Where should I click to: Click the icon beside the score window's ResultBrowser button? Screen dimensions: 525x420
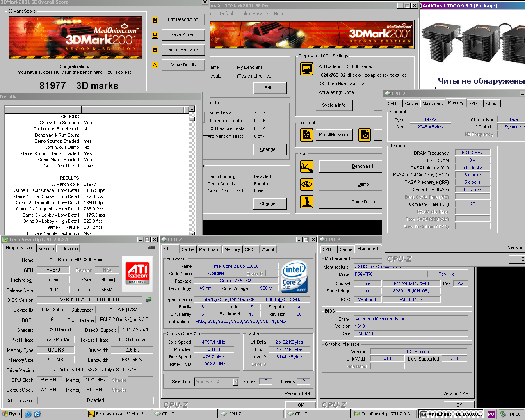point(155,50)
